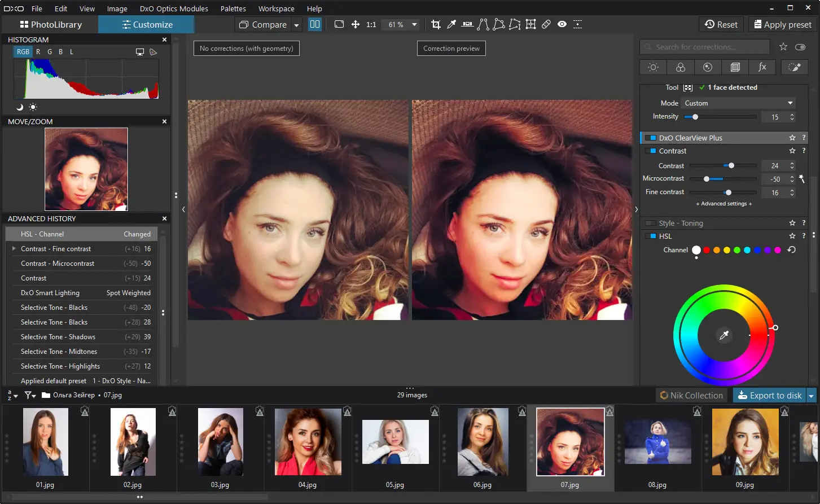Open the zoom percentage dropdown

coord(414,25)
